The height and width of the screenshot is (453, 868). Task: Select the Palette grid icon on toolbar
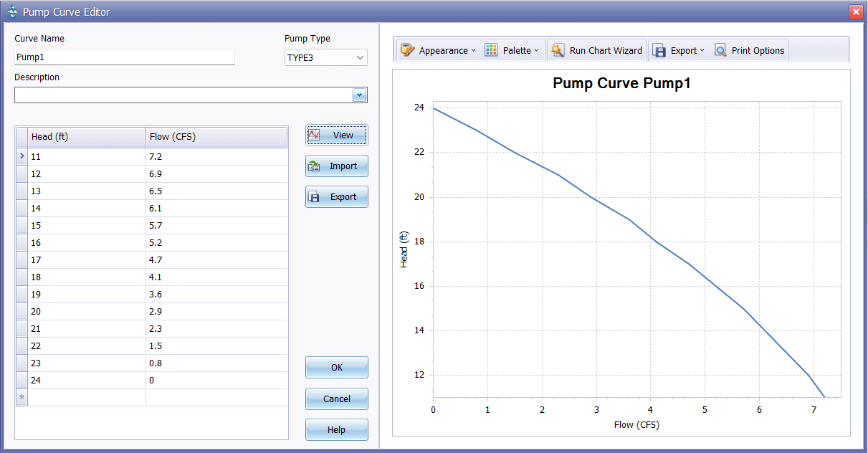click(491, 50)
